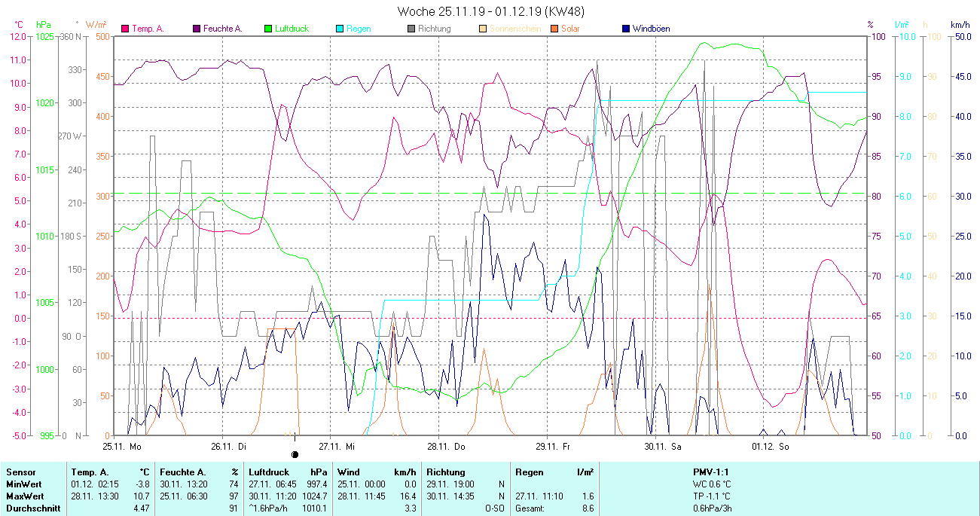Click the '28.11. 13:30' max temperature timestamp
Image resolution: width=980 pixels, height=516 pixels.
click(x=94, y=496)
